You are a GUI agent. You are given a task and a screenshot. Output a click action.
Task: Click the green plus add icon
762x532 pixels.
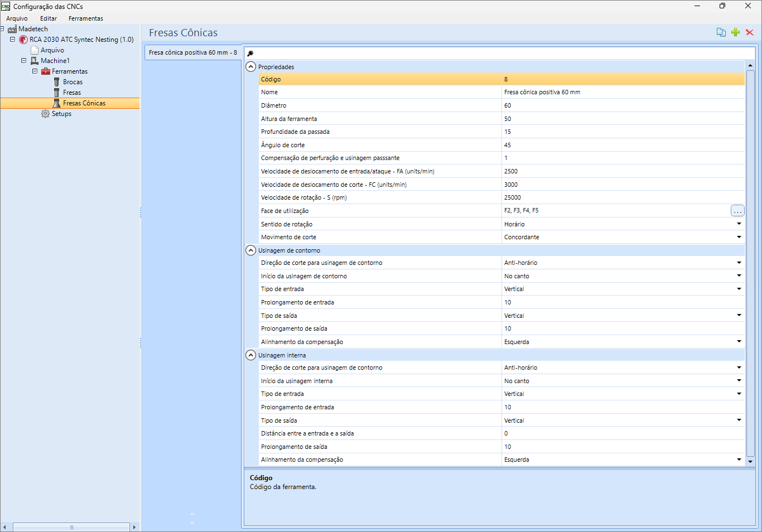tap(735, 32)
